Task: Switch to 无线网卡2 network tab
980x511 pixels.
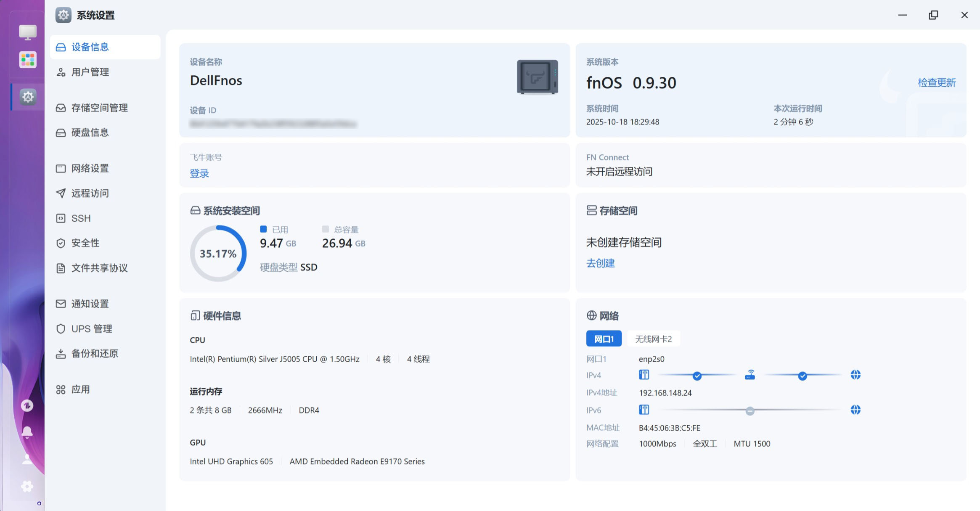Action: tap(653, 339)
